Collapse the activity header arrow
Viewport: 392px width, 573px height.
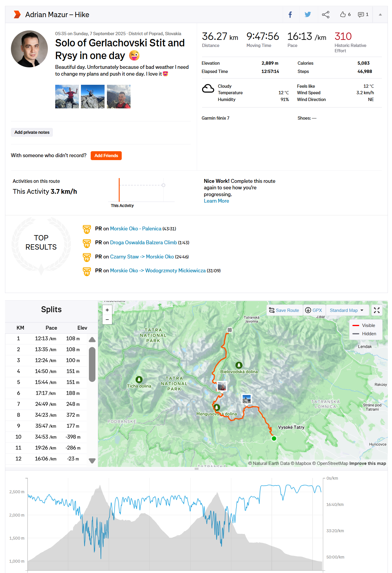coord(380,15)
